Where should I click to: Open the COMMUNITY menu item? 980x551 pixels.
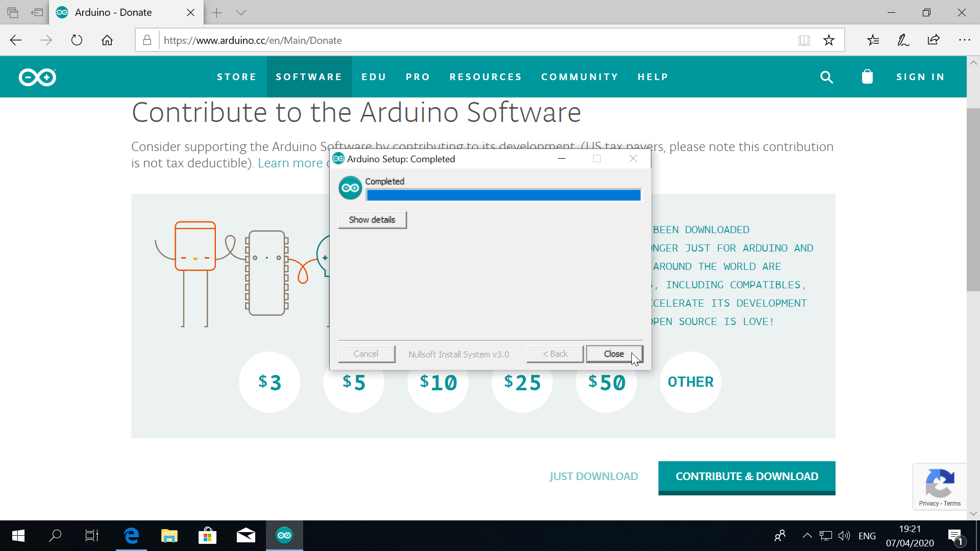[x=580, y=77]
